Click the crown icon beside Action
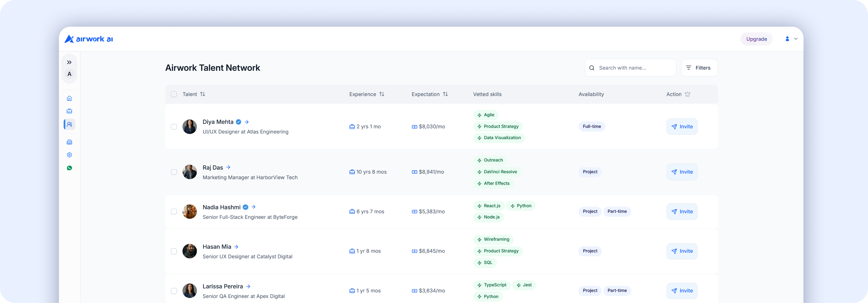Screen dimensions: 868x303 coord(688,94)
